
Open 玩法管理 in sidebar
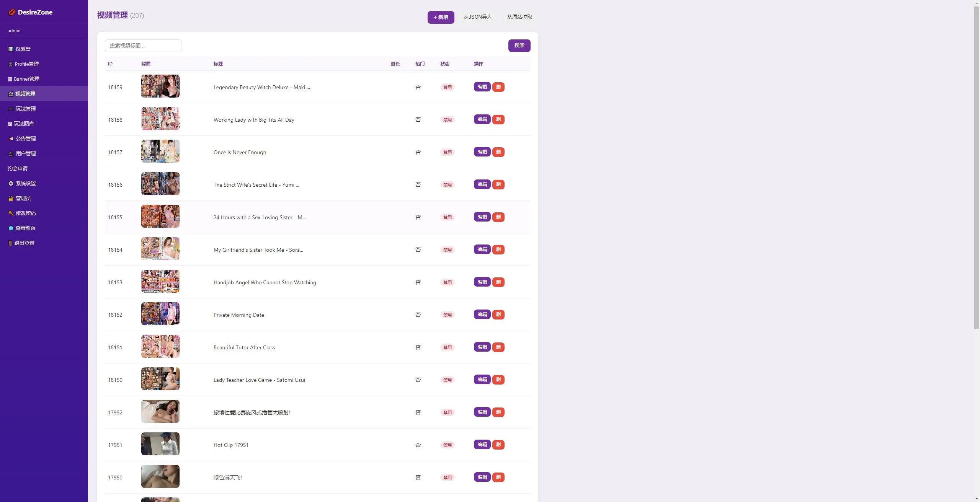(44, 109)
